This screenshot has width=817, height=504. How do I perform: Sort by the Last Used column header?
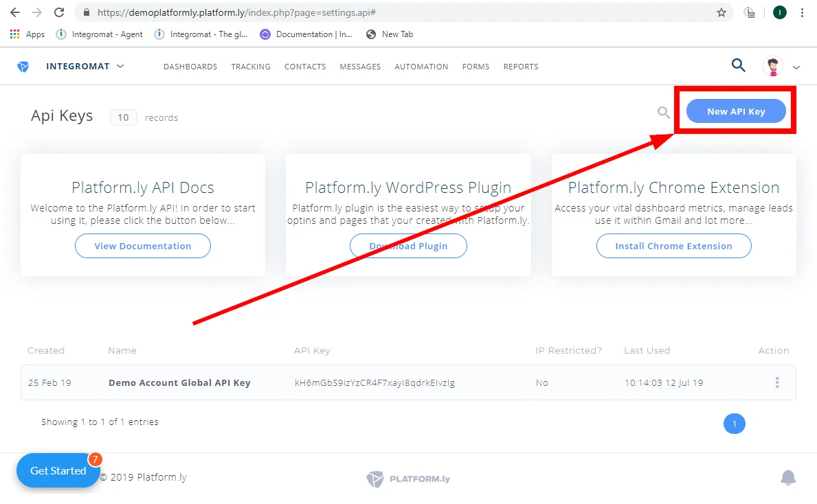(x=647, y=350)
